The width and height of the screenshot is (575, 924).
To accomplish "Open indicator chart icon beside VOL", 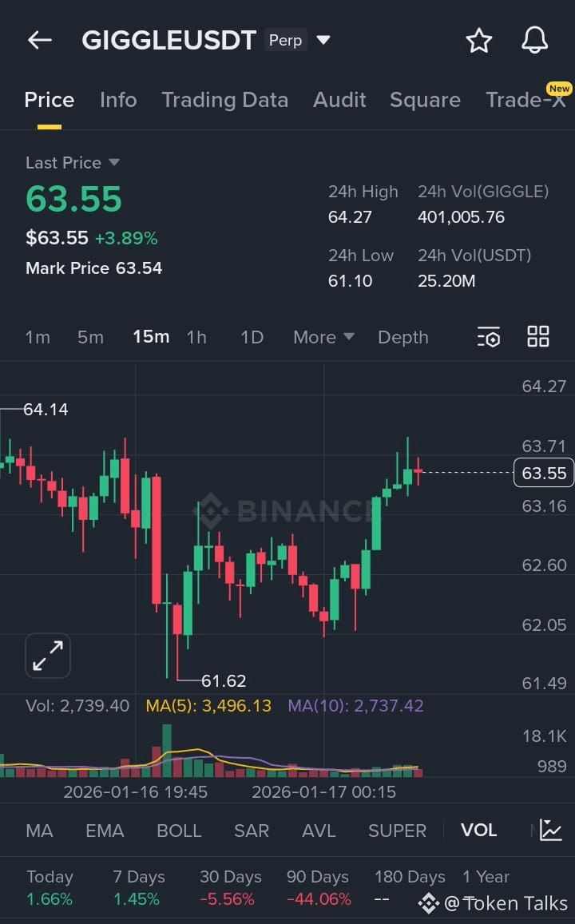I will coord(550,830).
